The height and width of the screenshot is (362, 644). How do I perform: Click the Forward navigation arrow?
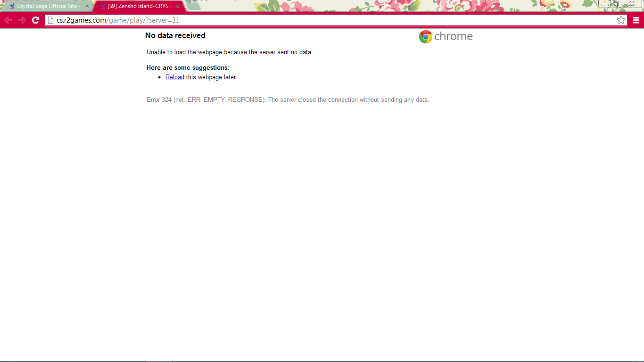[22, 20]
